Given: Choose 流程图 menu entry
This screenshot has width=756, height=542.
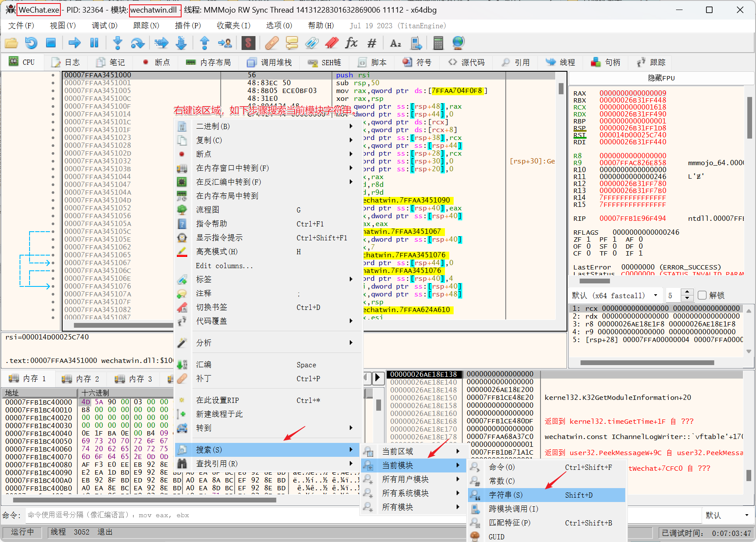Looking at the screenshot, I should coord(268,210).
